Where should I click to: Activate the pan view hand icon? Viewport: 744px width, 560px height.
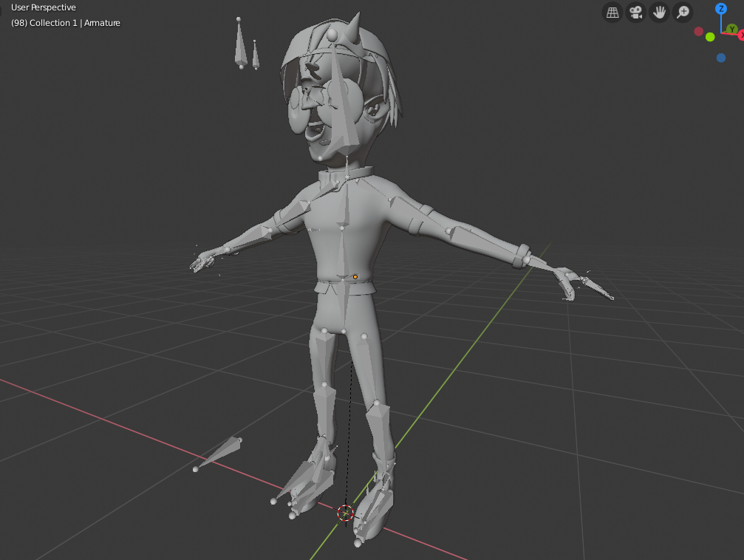tap(659, 13)
